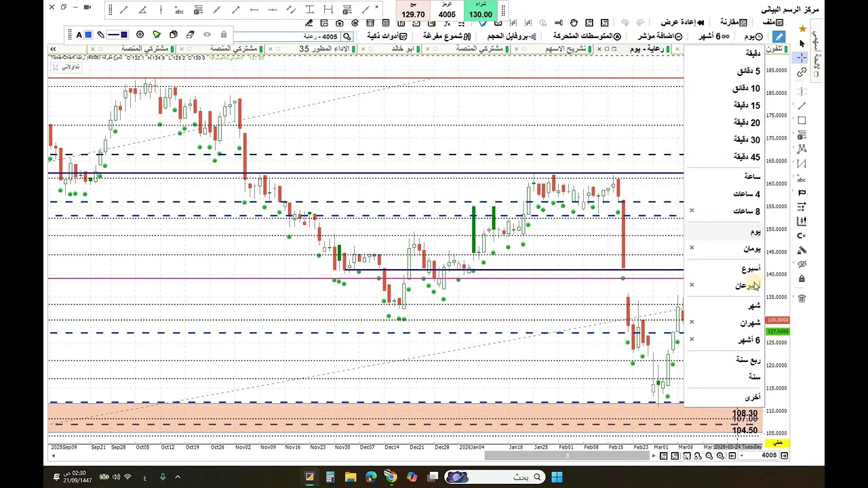Select the flag marker tool
This screenshot has height=488, width=868.
pos(802,193)
